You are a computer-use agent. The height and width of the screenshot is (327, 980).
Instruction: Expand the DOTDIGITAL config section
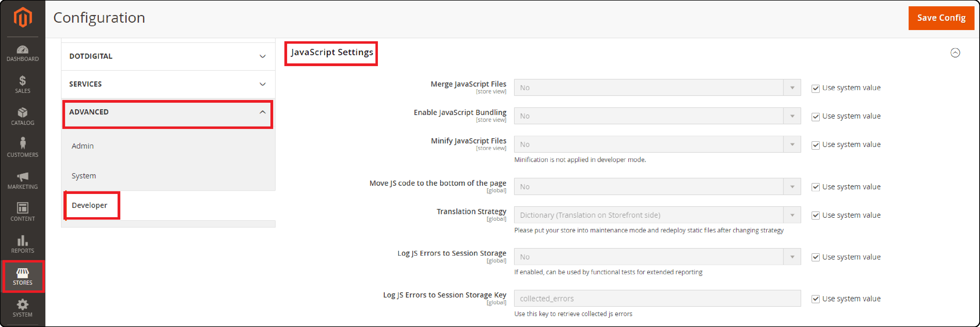point(168,56)
